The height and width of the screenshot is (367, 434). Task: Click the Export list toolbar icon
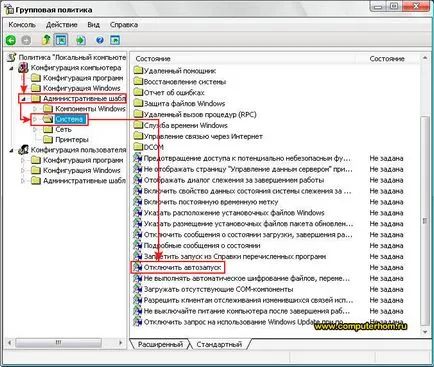(x=80, y=40)
